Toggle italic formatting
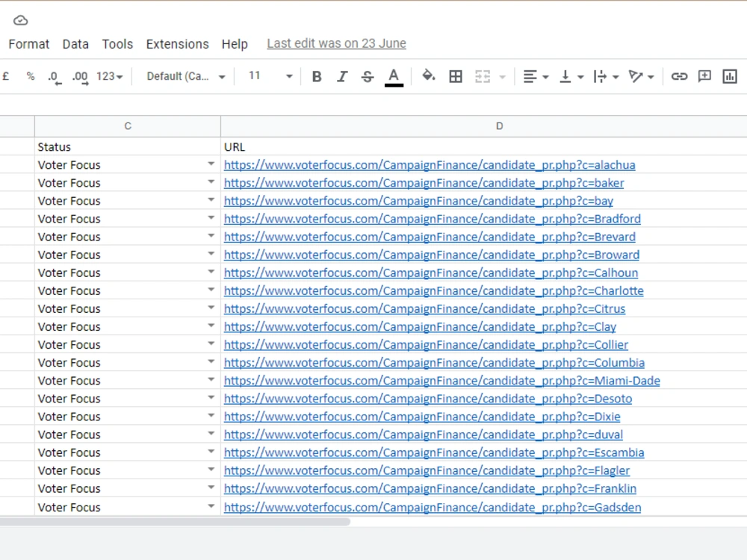Image resolution: width=747 pixels, height=560 pixels. click(x=341, y=77)
